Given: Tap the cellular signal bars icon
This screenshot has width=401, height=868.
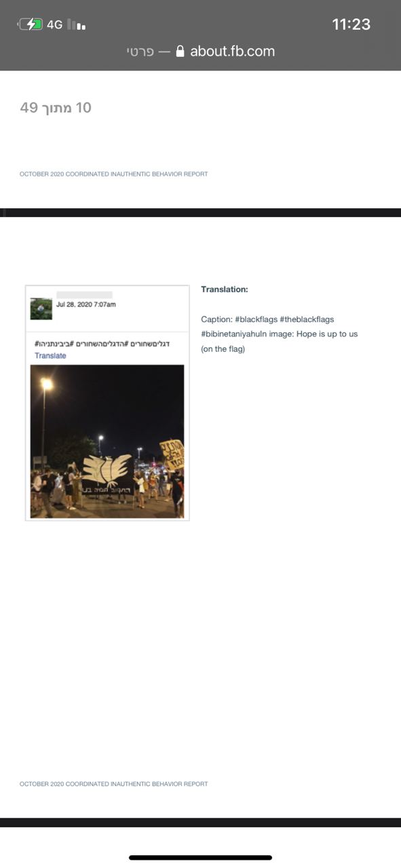Looking at the screenshot, I should pyautogui.click(x=76, y=25).
